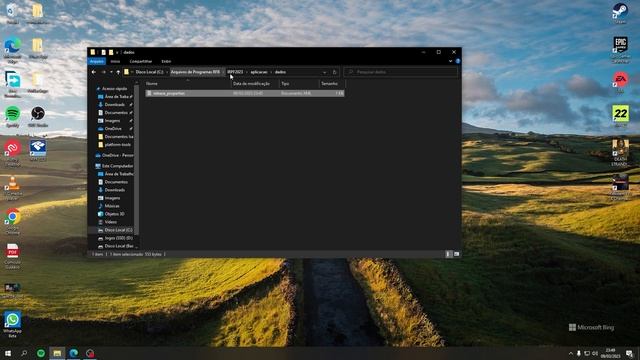Go up one folder level
640x360 pixels.
118,72
